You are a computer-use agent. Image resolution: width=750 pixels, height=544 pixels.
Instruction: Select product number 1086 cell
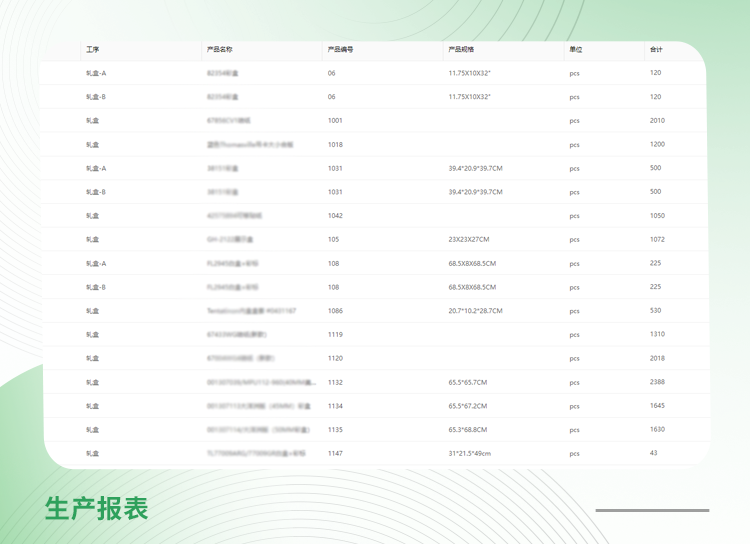tap(335, 311)
